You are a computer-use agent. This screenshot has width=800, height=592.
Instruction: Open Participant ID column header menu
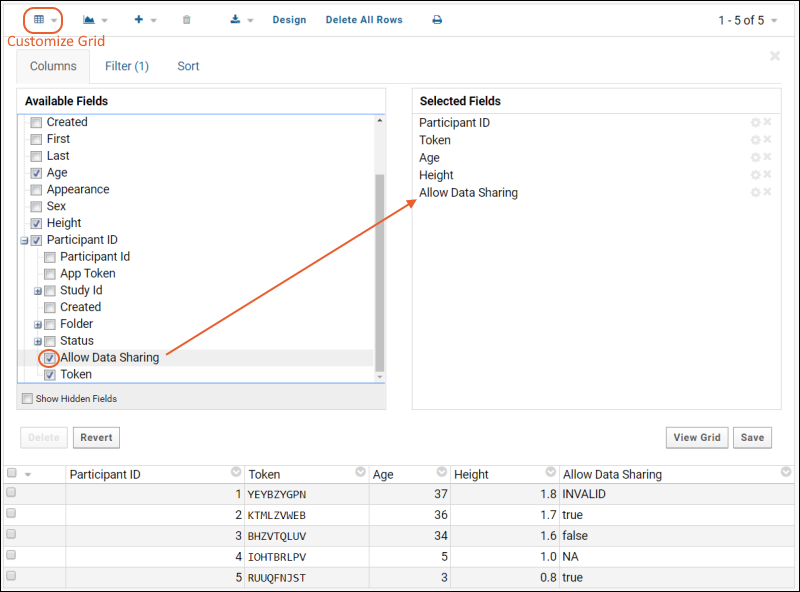click(236, 472)
